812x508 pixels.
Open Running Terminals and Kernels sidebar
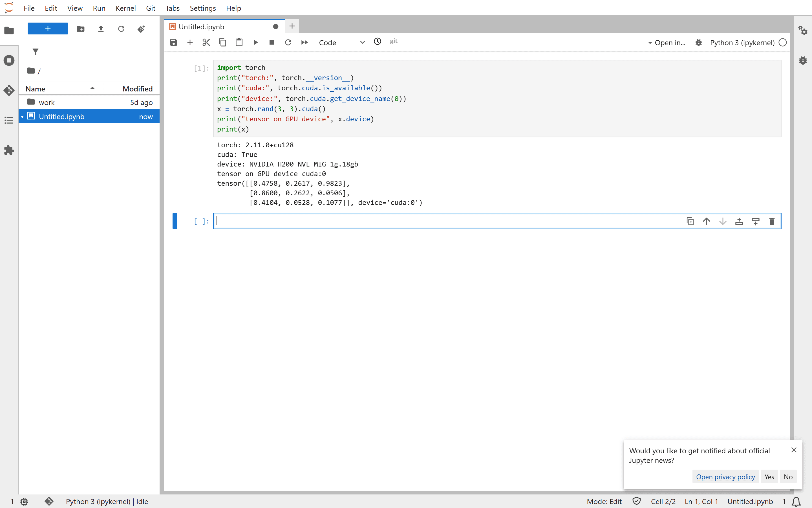tap(9, 60)
